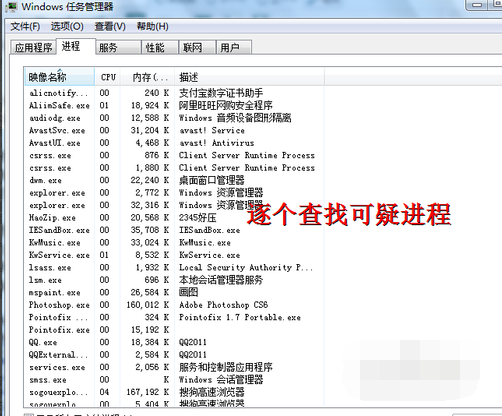Viewport: 502px width, 416px height.
Task: Switch to the 用户 tab
Action: click(234, 47)
